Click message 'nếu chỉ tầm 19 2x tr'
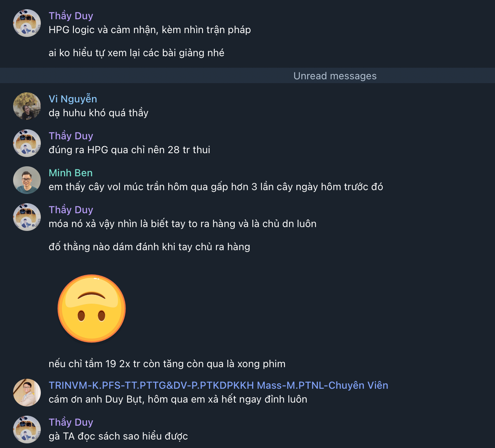 tap(167, 364)
